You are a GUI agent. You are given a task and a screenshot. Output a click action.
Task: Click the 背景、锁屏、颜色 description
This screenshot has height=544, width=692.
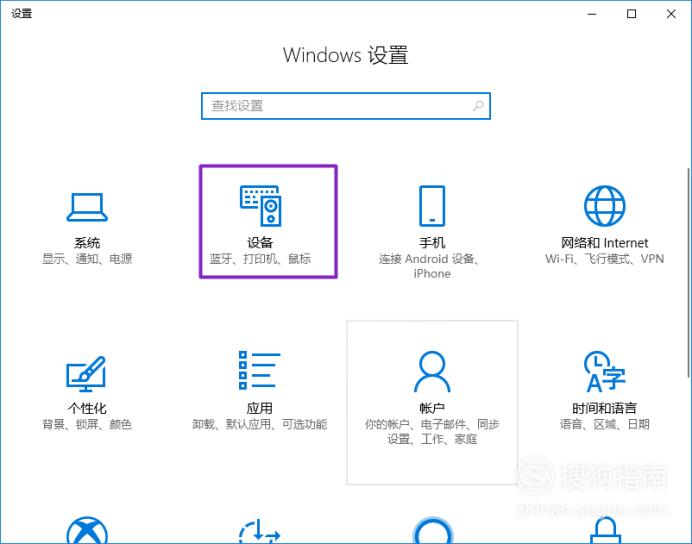click(x=87, y=424)
